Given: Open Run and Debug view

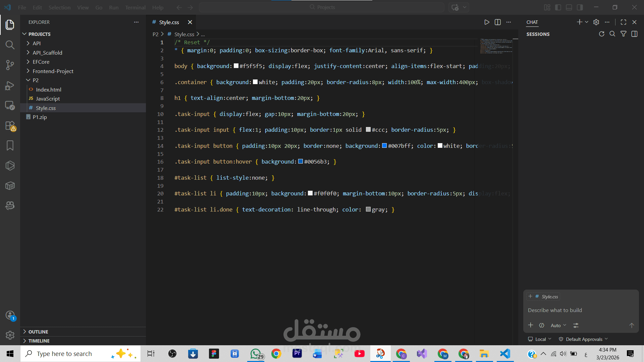Looking at the screenshot, I should (x=10, y=85).
